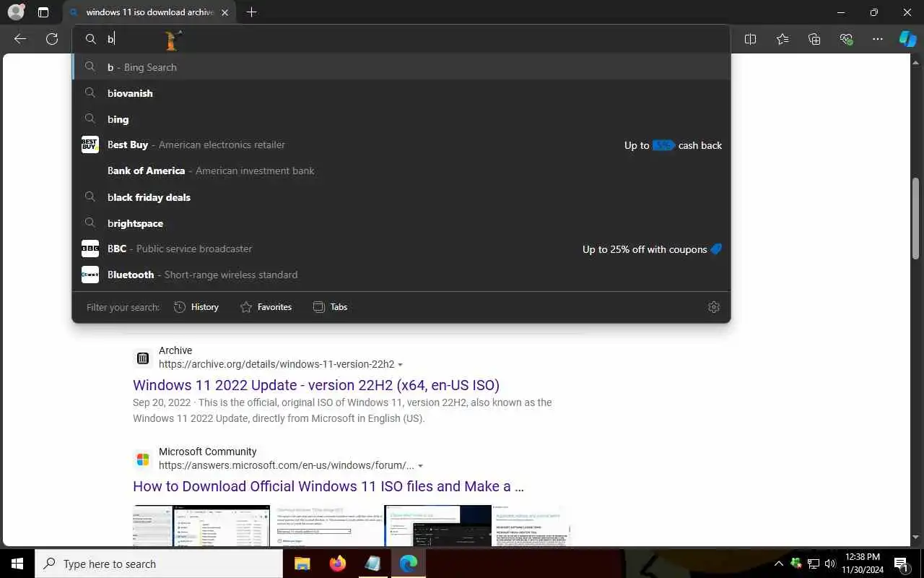The image size is (924, 578).
Task: Select the 'b - Bing Search' suggestion
Action: [401, 67]
